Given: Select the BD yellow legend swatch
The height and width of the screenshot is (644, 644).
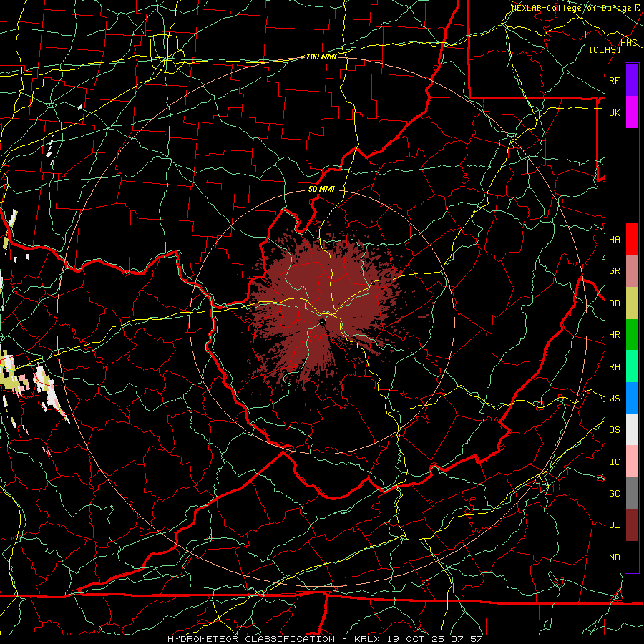Looking at the screenshot, I should (632, 303).
